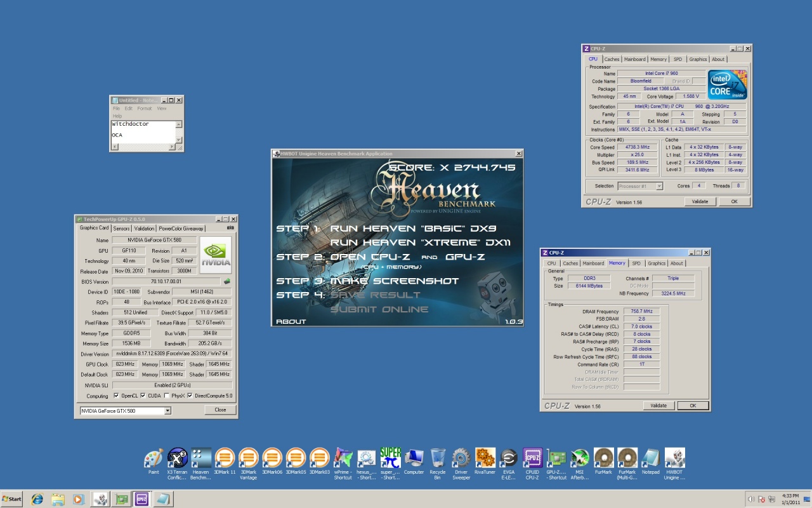The image size is (812, 508).
Task: Open the Processor #1 selection dropdown
Action: tap(659, 186)
